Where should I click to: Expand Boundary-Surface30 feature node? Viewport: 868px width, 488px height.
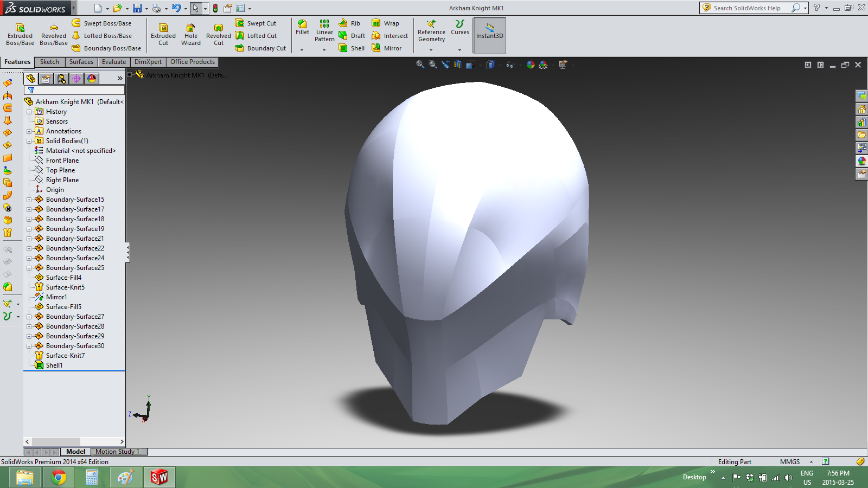pyautogui.click(x=29, y=346)
